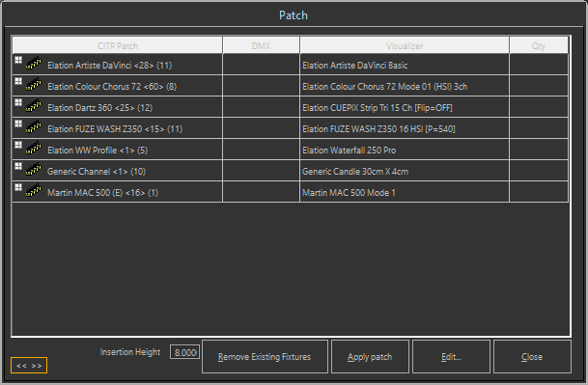
Task: Click Qty cell of Elation Colour Chorus row
Action: 539,86
